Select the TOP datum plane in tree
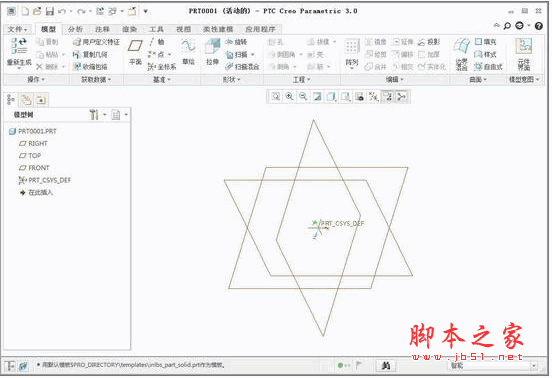Viewport: 552px width, 378px height. click(30, 156)
